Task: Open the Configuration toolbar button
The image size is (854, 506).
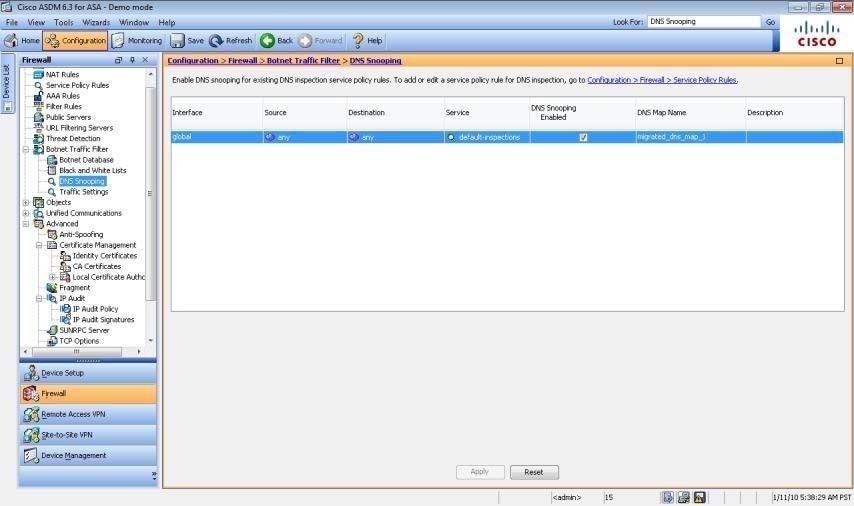Action: (x=75, y=41)
